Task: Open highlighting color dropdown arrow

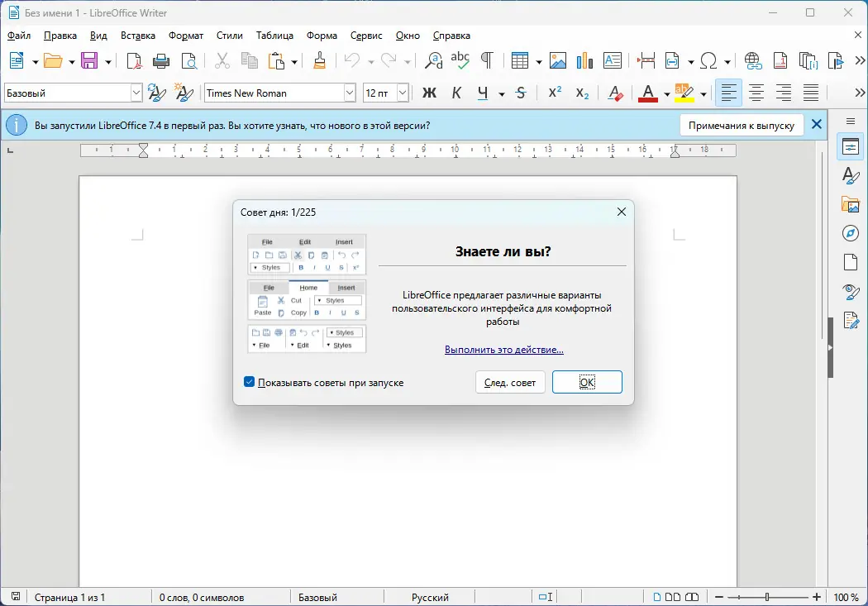Action: point(703,94)
